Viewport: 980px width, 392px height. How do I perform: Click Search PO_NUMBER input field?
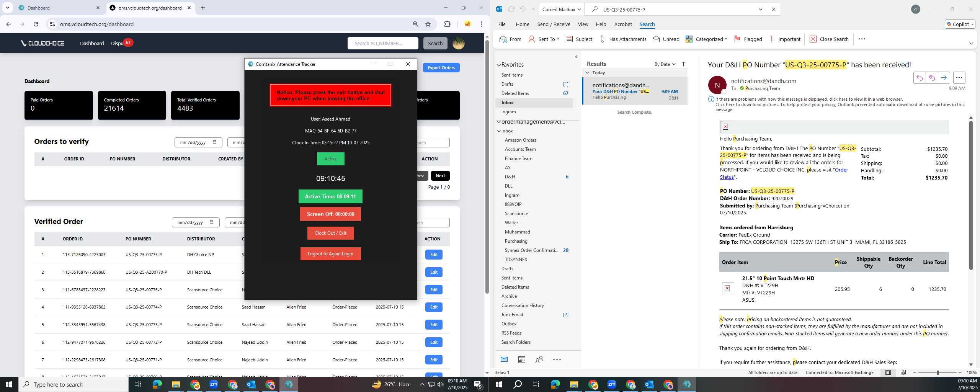pyautogui.click(x=382, y=43)
